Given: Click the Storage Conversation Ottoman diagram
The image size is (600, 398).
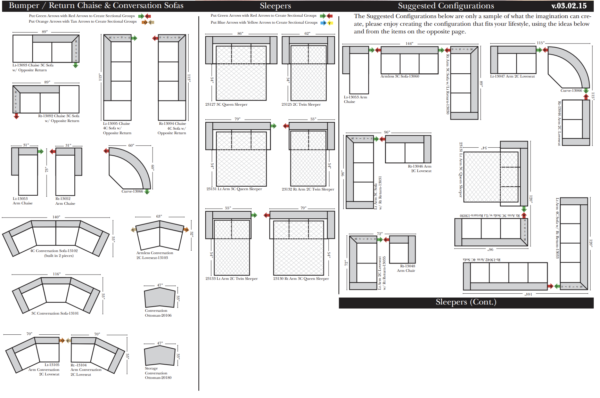Looking at the screenshot, I should [x=160, y=356].
